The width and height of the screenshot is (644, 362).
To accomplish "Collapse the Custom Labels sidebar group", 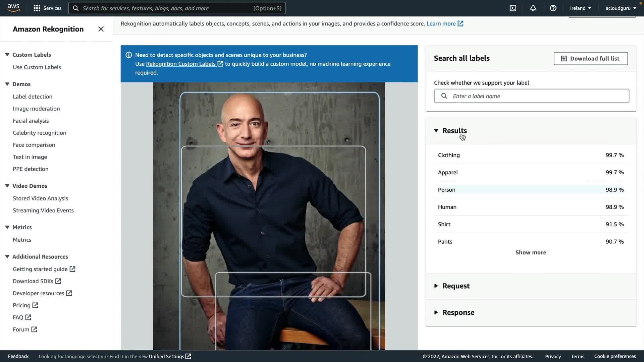I will (7, 55).
